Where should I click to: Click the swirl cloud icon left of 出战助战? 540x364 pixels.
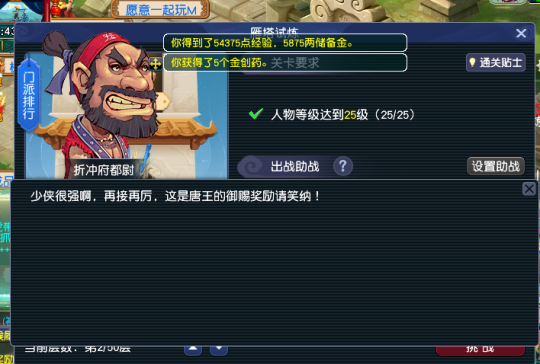click(253, 166)
